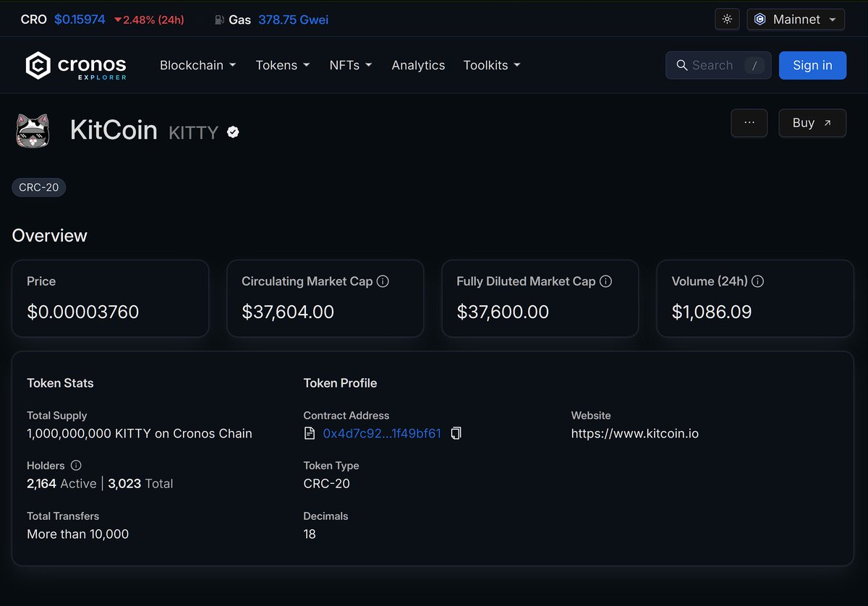Click the token price $0.00003760

[x=83, y=312]
